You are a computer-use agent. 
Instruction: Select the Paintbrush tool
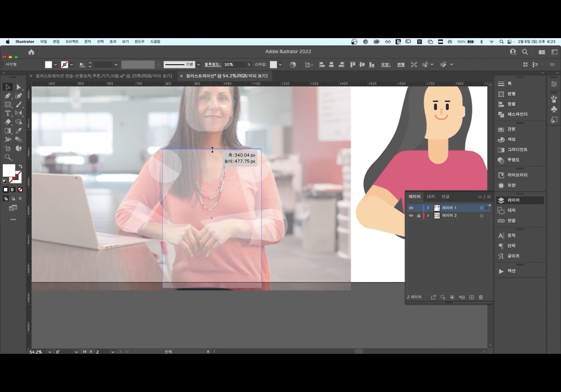click(x=19, y=105)
